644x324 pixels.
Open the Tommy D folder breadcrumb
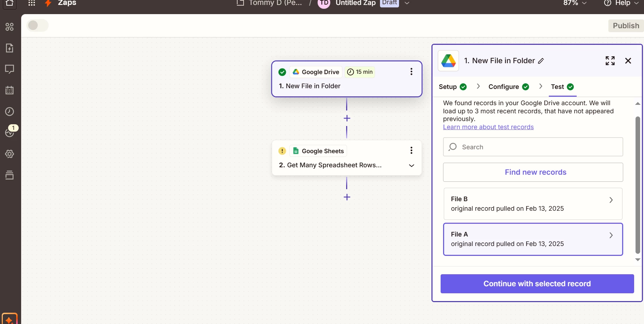click(275, 3)
